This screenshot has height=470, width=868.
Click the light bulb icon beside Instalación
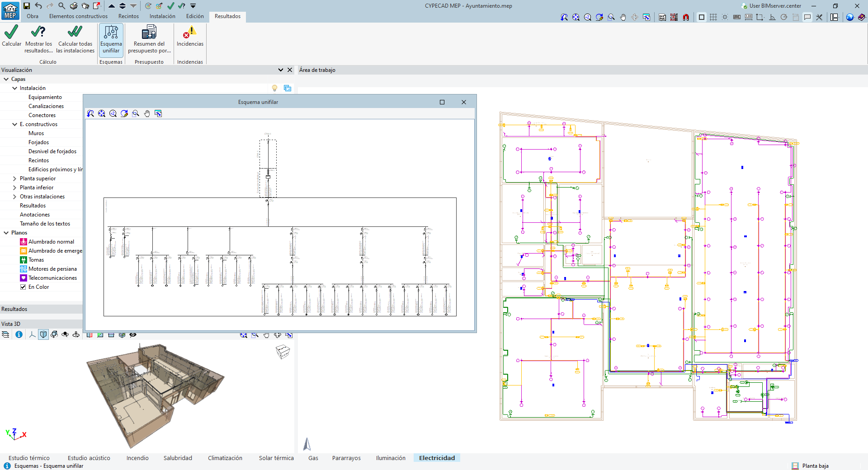click(274, 88)
